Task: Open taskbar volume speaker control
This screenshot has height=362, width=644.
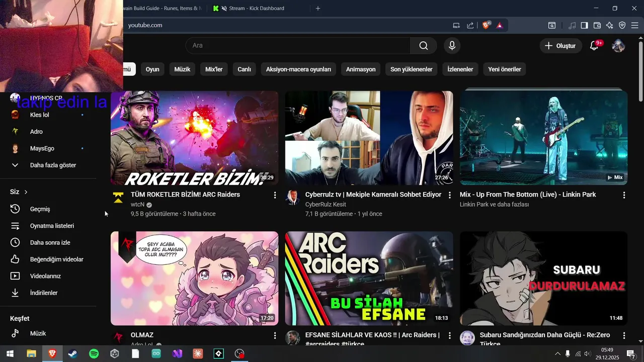Action: point(587,354)
